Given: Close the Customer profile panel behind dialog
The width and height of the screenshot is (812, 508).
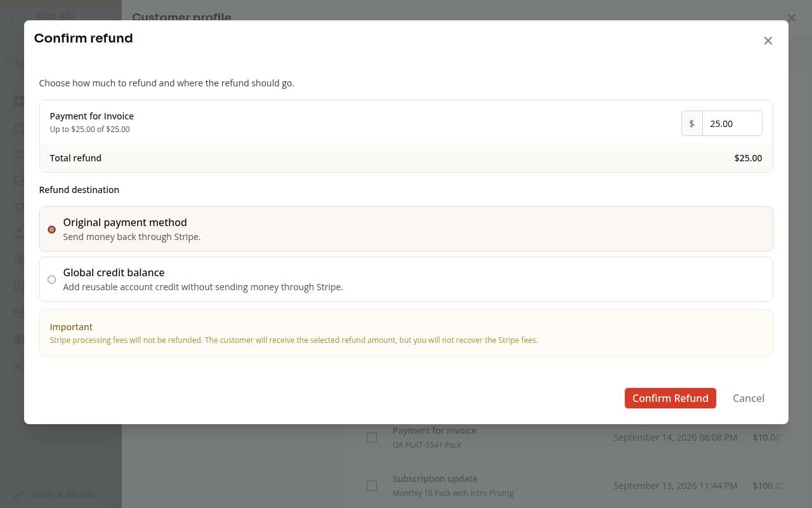Looking at the screenshot, I should coord(791,18).
